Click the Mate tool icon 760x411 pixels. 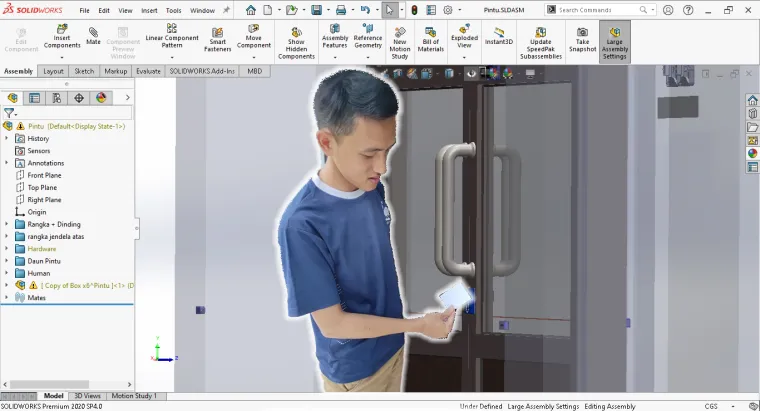coord(93,32)
